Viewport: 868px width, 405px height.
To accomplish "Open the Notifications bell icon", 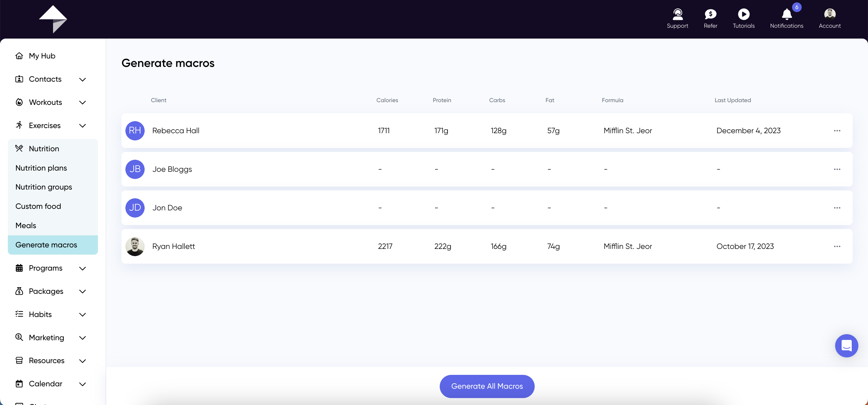I will click(x=786, y=14).
